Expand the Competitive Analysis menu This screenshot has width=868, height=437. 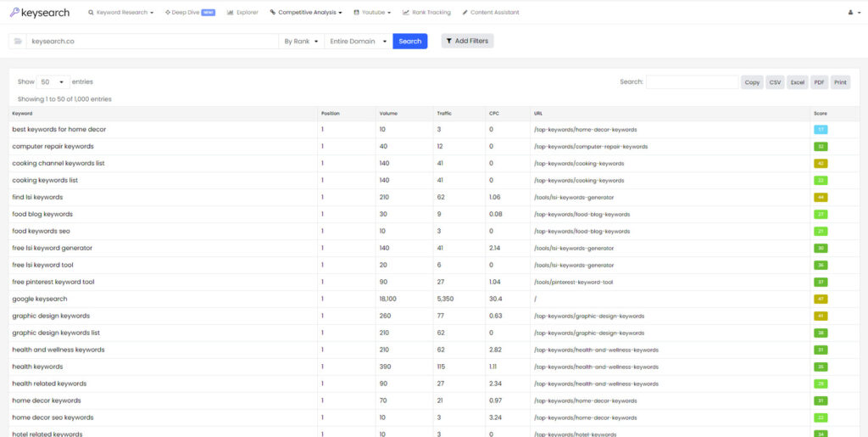(305, 12)
